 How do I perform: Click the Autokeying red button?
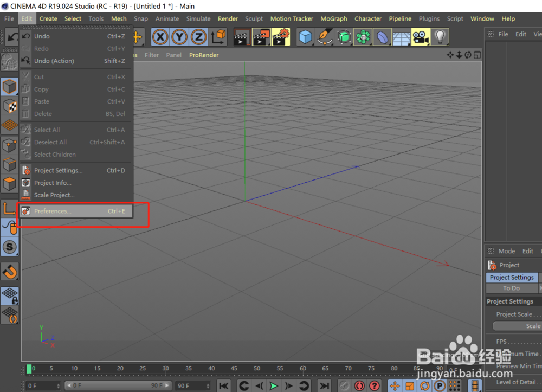[x=359, y=385]
